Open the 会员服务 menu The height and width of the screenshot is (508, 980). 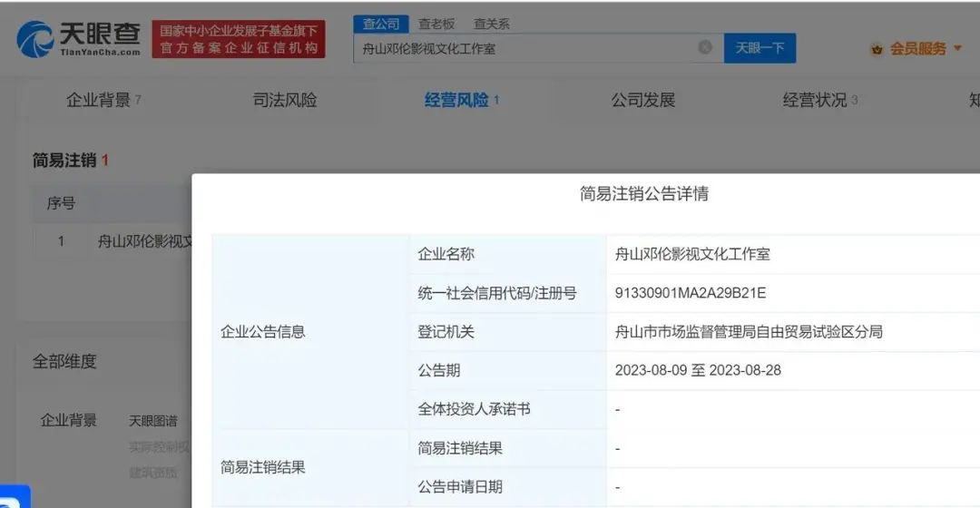(x=917, y=49)
